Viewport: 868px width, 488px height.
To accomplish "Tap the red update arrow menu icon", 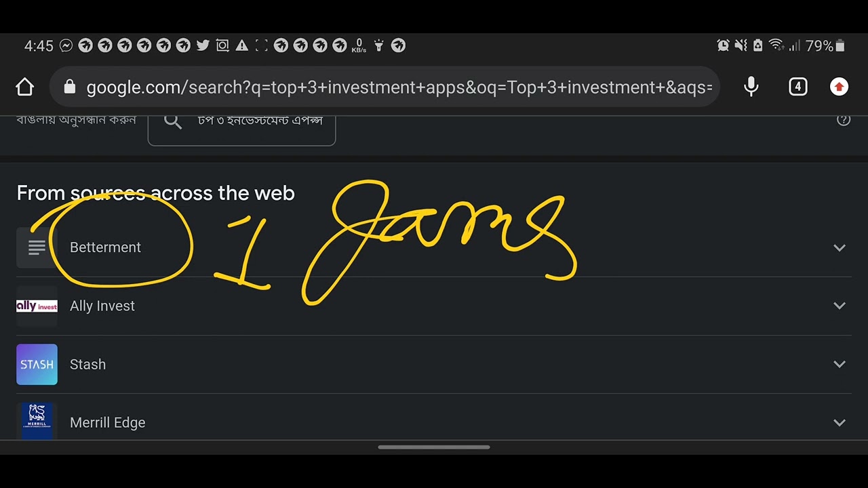I will pos(839,87).
